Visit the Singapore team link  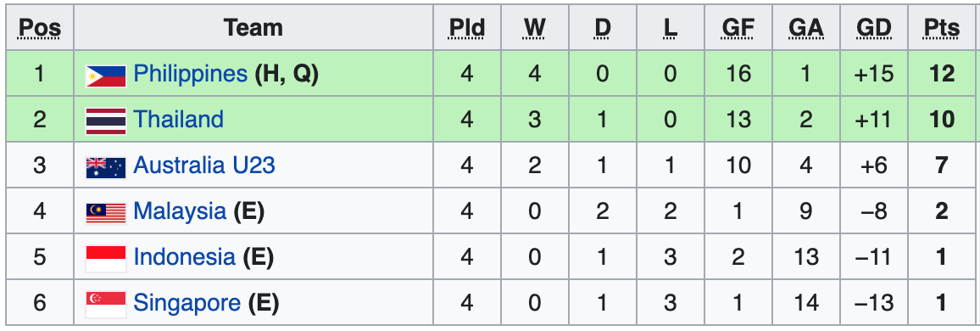(x=187, y=304)
